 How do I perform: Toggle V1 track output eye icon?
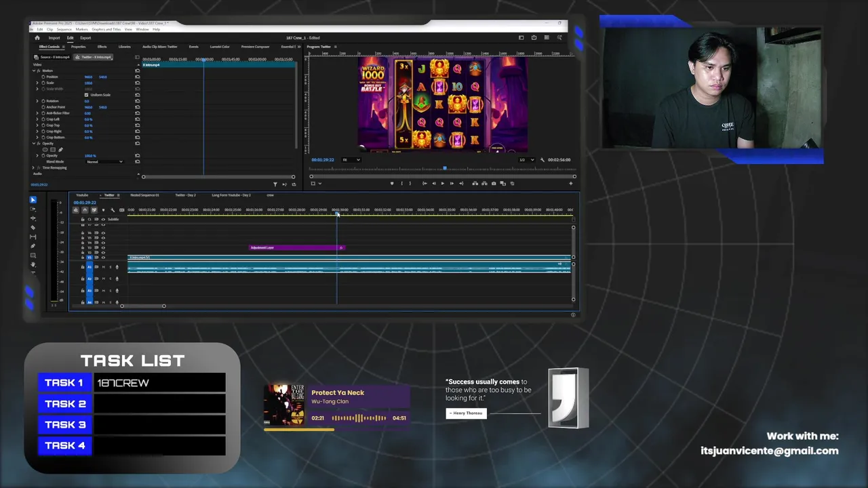pyautogui.click(x=103, y=258)
